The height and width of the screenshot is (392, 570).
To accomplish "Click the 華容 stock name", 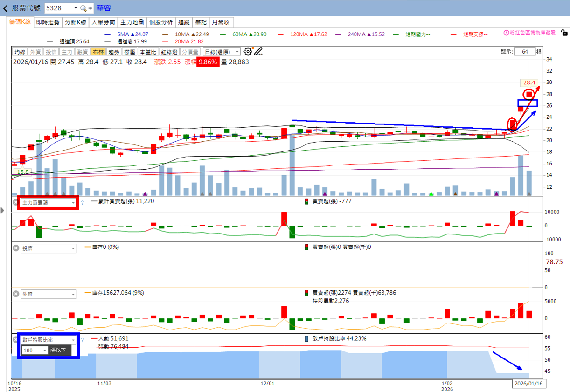I will [x=104, y=8].
